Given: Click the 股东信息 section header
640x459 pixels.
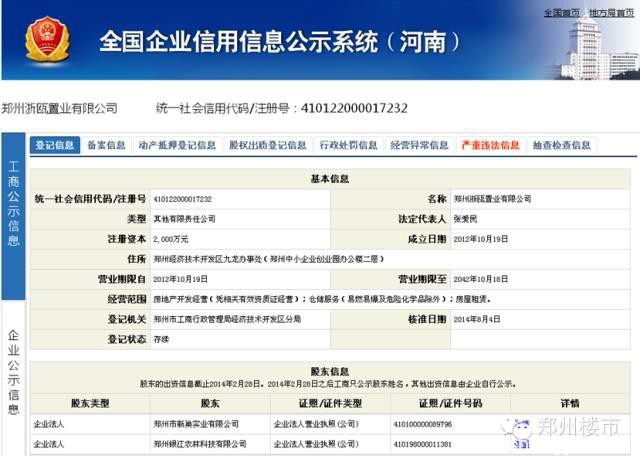Looking at the screenshot, I should (330, 371).
